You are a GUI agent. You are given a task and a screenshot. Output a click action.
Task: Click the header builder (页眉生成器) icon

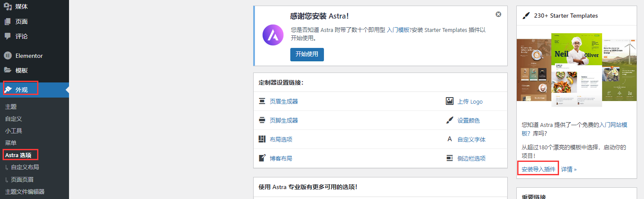[262, 101]
